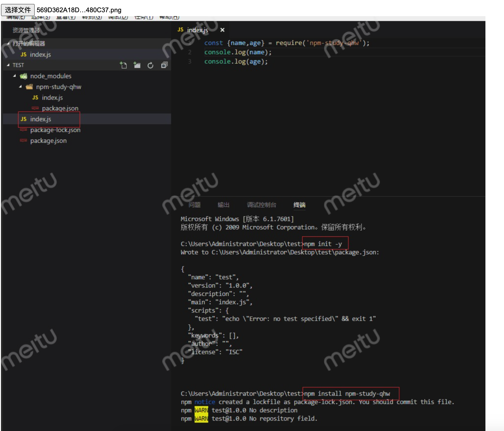This screenshot has width=504, height=431.
Task: Select the 终端 panel tab
Action: (299, 205)
